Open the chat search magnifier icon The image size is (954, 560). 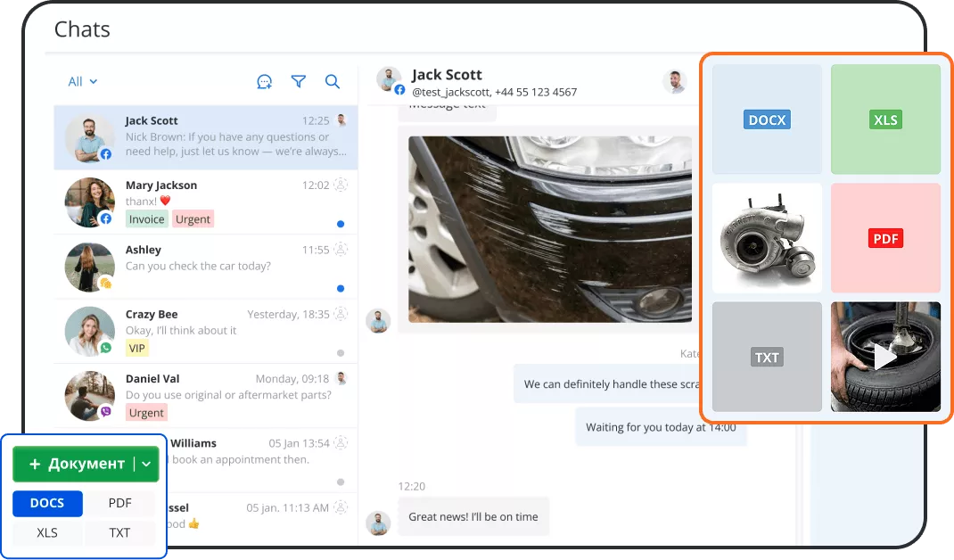(333, 81)
